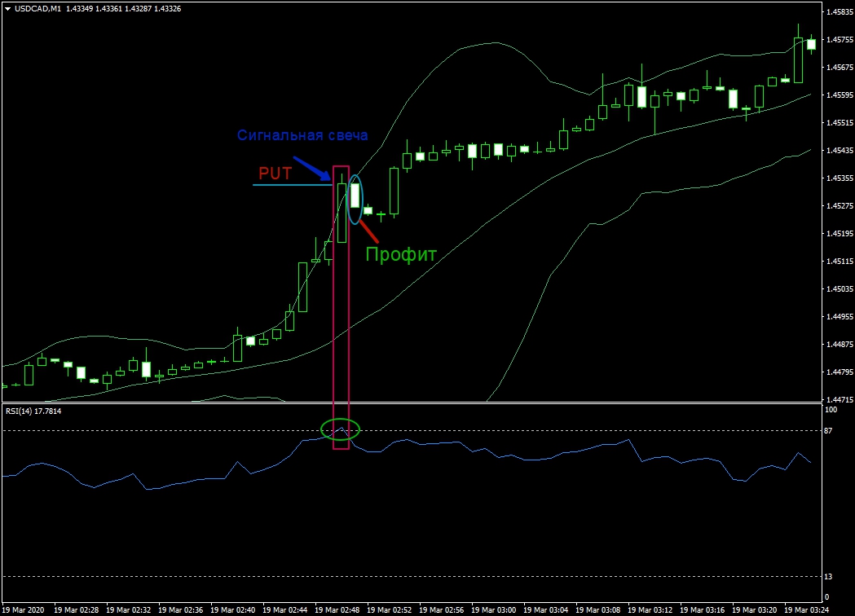Click the USDCAD,M1 chart title text
The image size is (855, 616).
38,8
